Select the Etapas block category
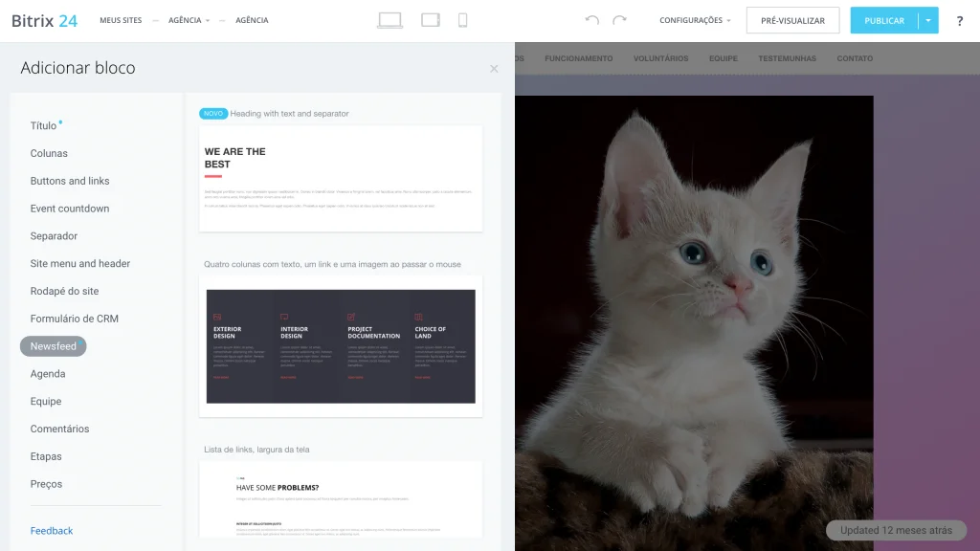 pos(46,456)
